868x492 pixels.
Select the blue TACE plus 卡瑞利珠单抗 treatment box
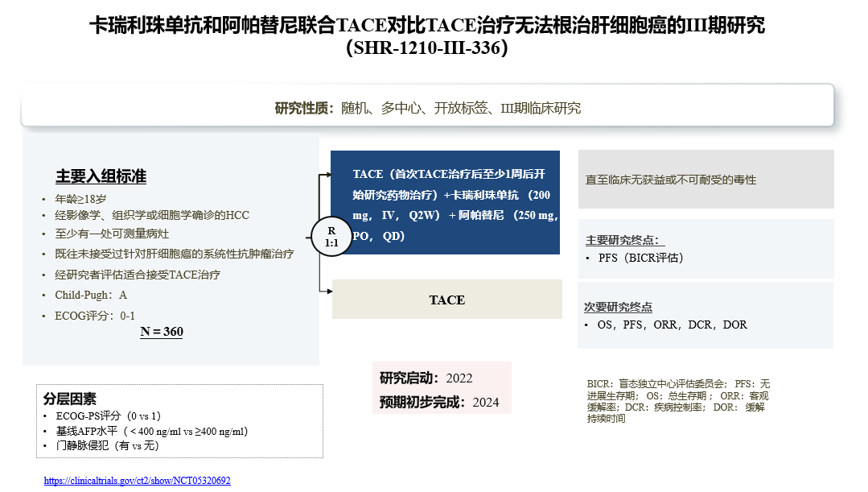(x=446, y=202)
